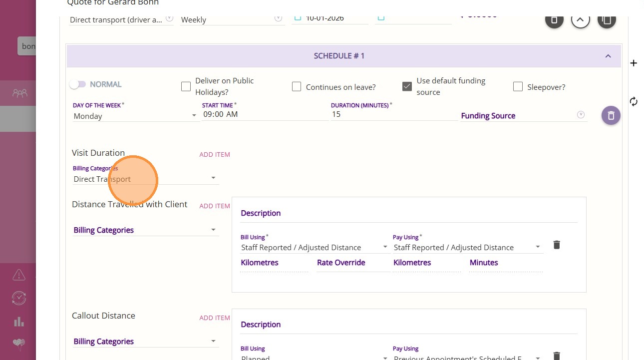This screenshot has width=644, height=360.
Task: Open the clients people icon in the sidebar
Action: point(20,93)
